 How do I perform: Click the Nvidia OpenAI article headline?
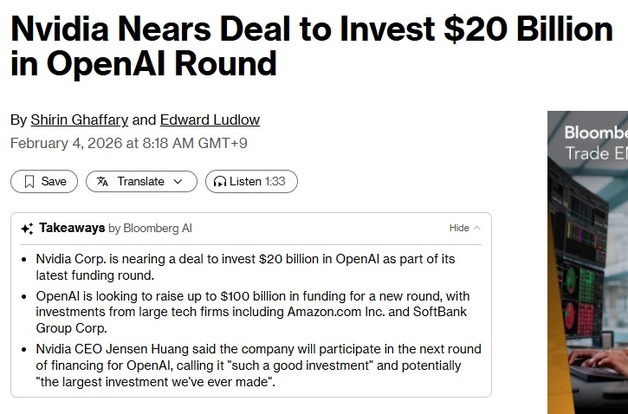310,45
